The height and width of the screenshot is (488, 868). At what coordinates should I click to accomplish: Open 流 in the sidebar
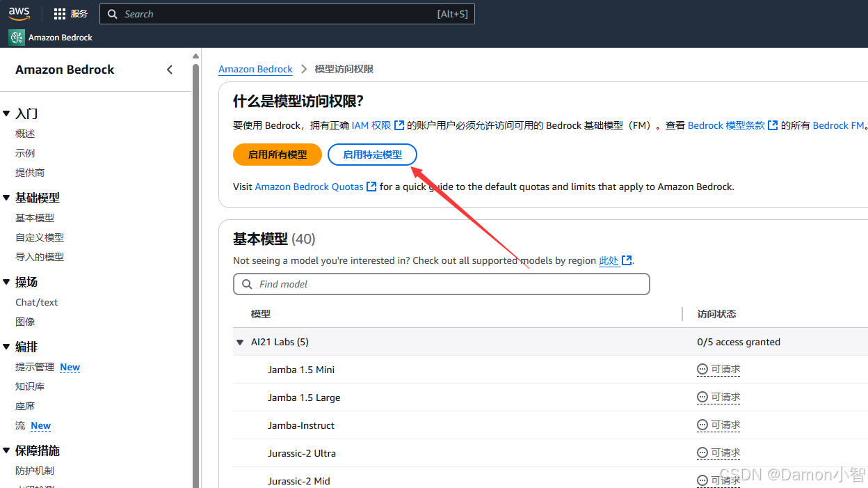click(x=20, y=425)
